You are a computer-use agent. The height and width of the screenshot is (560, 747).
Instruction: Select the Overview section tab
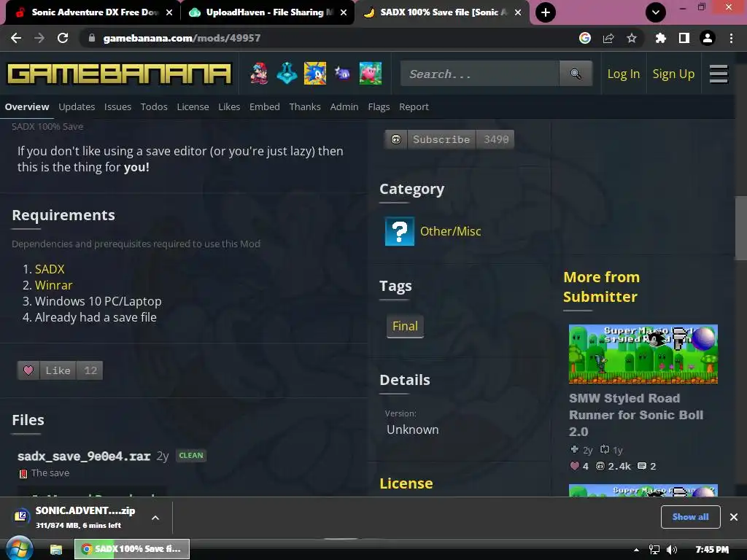click(27, 107)
